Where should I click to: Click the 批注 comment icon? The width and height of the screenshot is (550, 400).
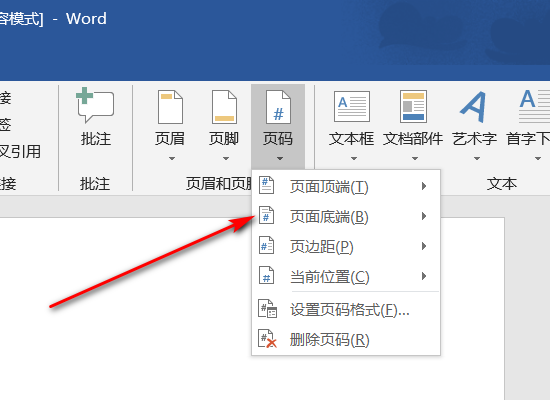[95, 105]
